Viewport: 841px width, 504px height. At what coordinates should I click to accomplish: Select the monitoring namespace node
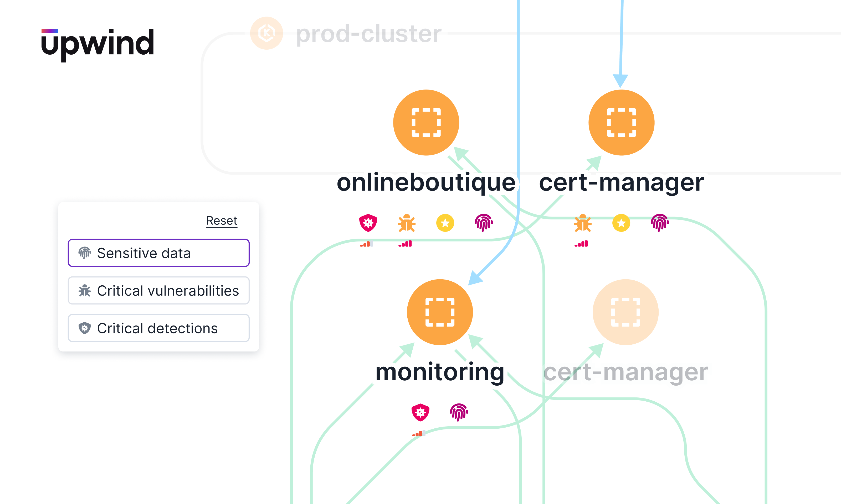pyautogui.click(x=439, y=312)
